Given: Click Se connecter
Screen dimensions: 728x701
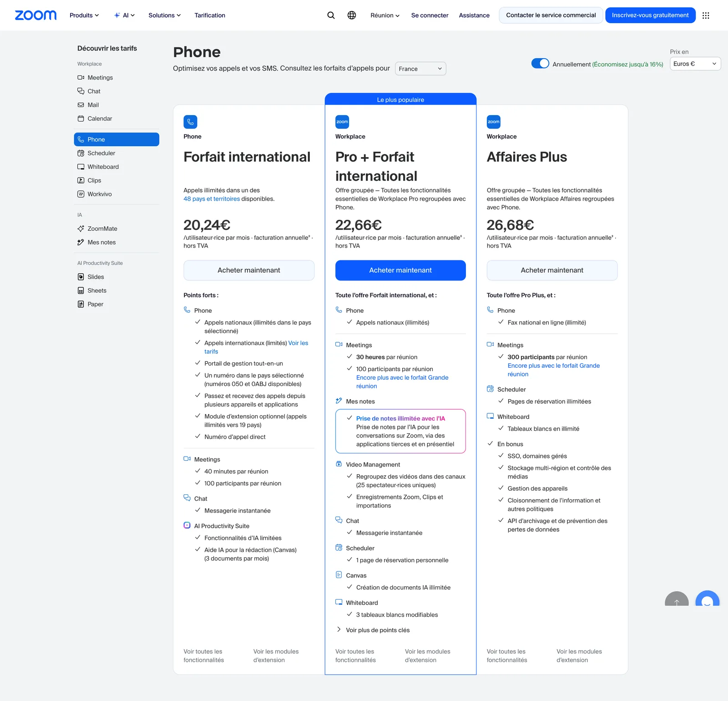Looking at the screenshot, I should 430,15.
